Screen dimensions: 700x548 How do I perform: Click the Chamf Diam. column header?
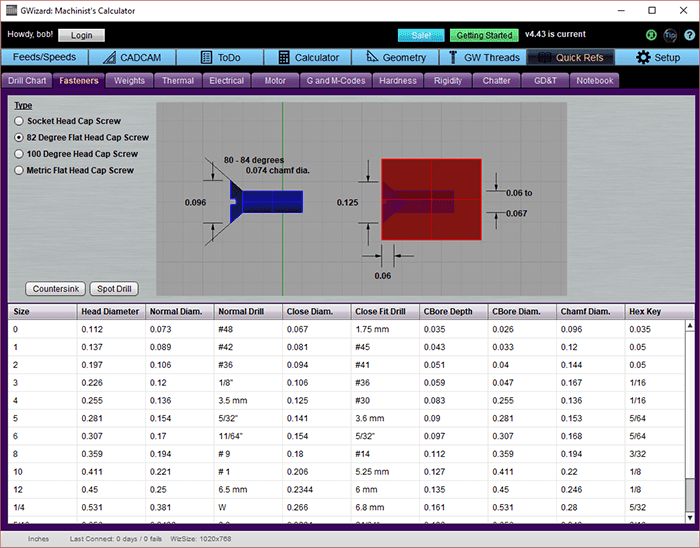[x=591, y=311]
